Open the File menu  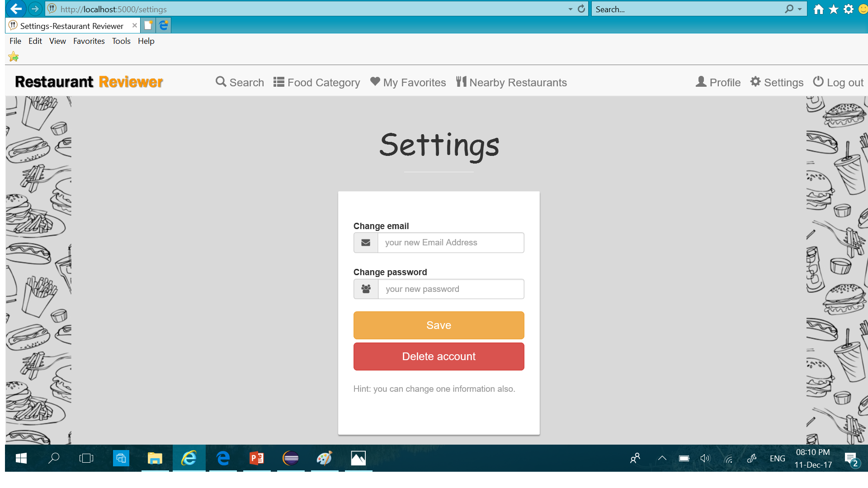pyautogui.click(x=15, y=41)
